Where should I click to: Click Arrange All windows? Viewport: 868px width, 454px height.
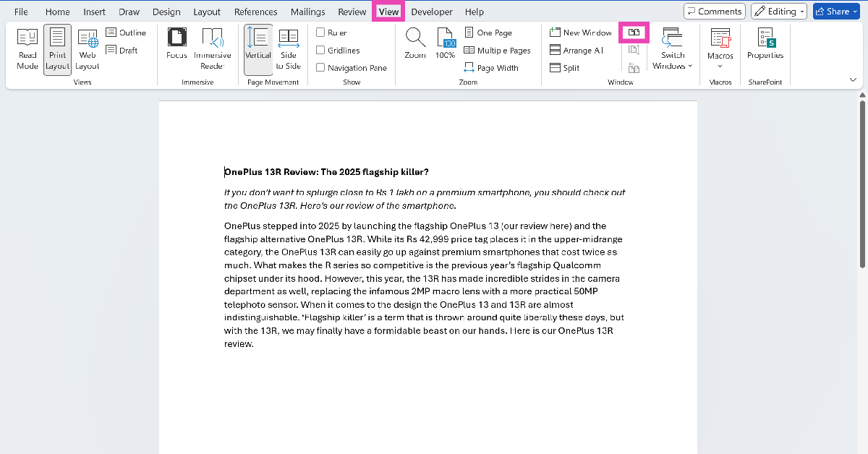click(576, 51)
